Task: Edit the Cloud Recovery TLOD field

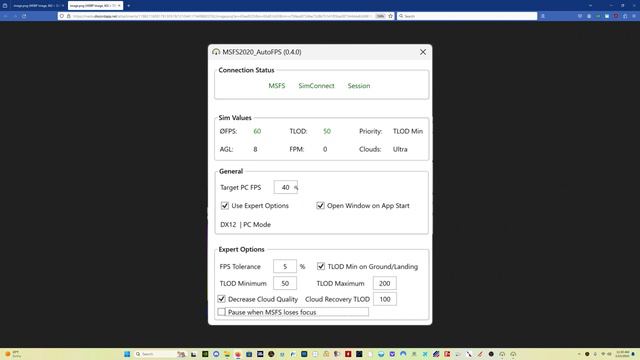Action: 384,299
